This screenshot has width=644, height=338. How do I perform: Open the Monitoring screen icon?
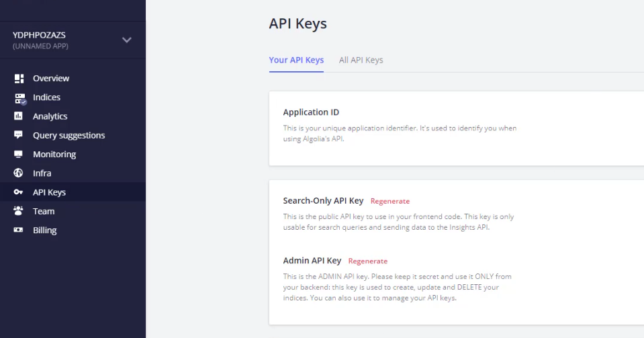point(19,154)
